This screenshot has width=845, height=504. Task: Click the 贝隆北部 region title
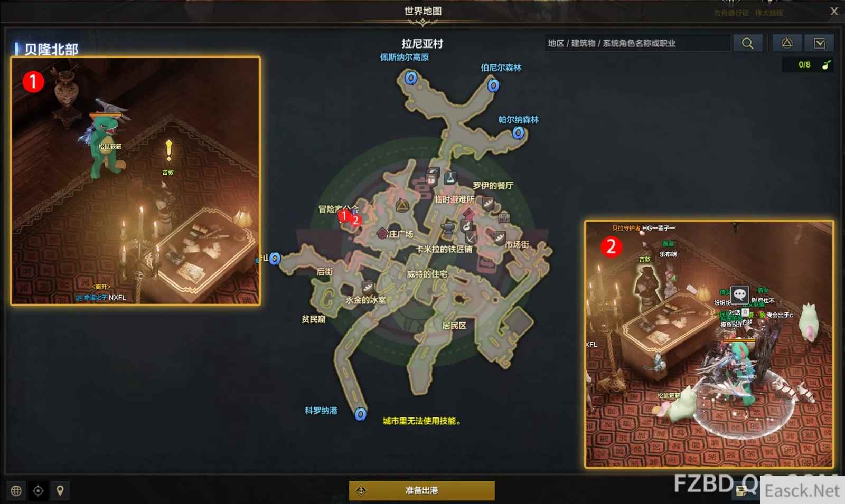click(51, 50)
